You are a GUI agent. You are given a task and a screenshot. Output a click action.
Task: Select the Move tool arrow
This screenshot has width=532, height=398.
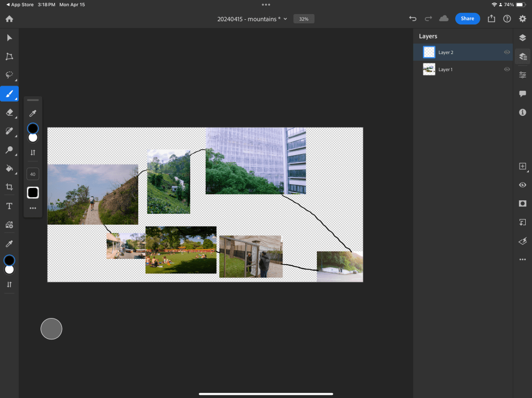pos(9,38)
